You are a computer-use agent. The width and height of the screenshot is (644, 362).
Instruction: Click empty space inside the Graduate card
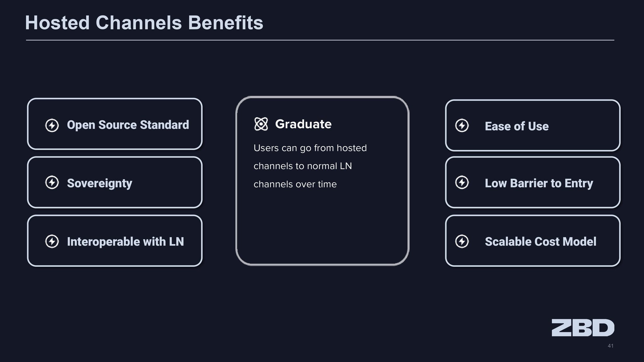pos(322,229)
